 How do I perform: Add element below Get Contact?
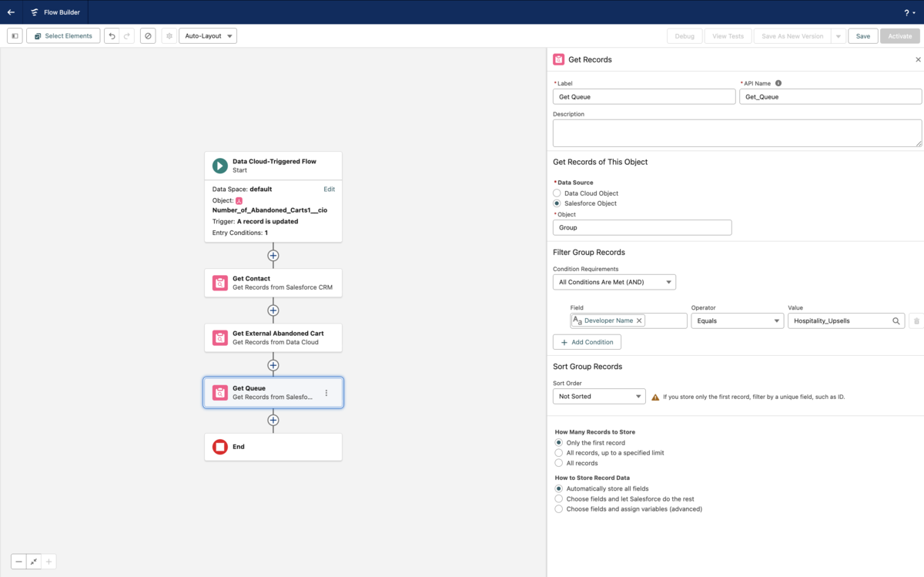point(273,310)
